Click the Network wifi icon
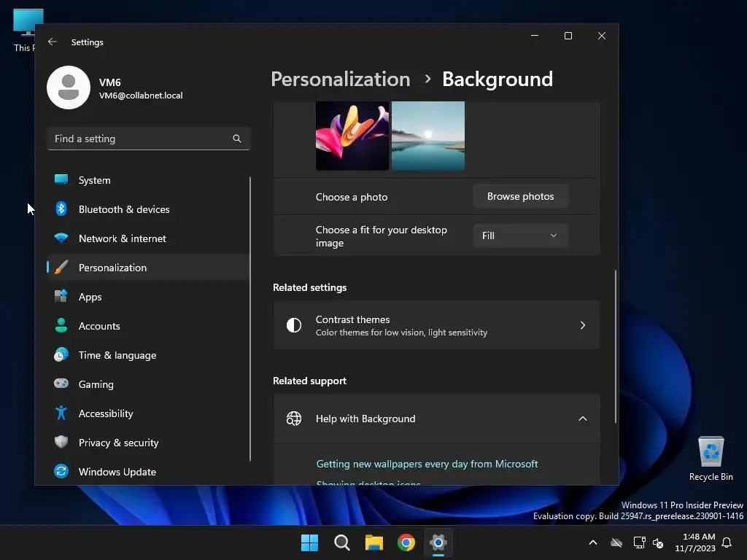 pos(61,238)
